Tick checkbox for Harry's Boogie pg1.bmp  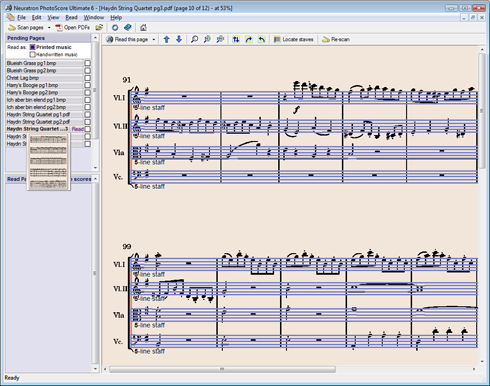(87, 85)
